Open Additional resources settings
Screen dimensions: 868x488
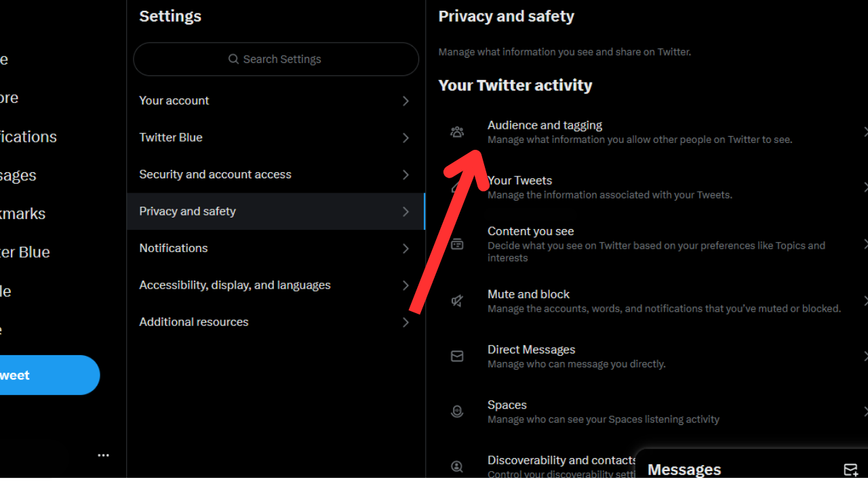276,322
